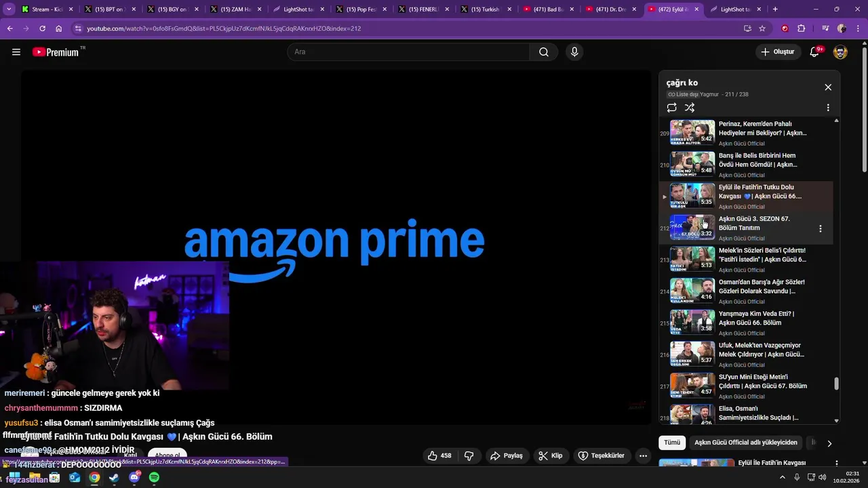868x488 pixels.
Task: Open 'Eylül ile Fatih'in Tutku Dolu Kavgası' playlist item
Action: (746, 197)
